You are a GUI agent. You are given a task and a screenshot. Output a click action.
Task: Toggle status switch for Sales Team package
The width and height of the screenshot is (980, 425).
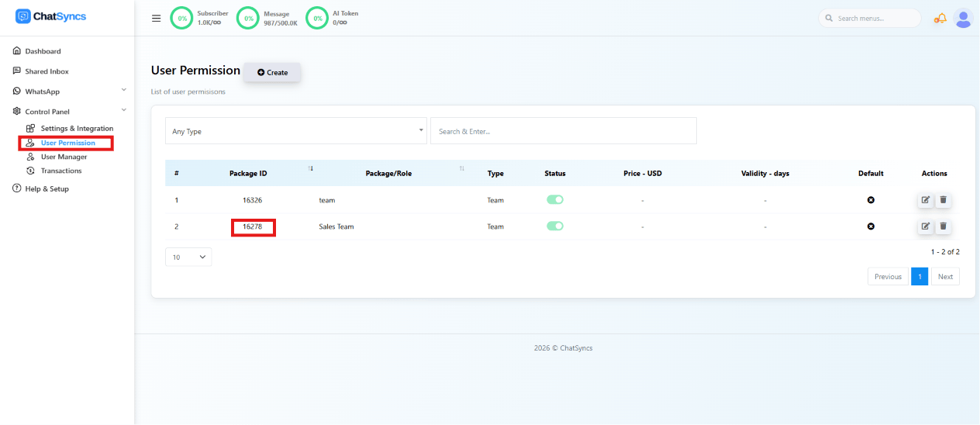(555, 226)
